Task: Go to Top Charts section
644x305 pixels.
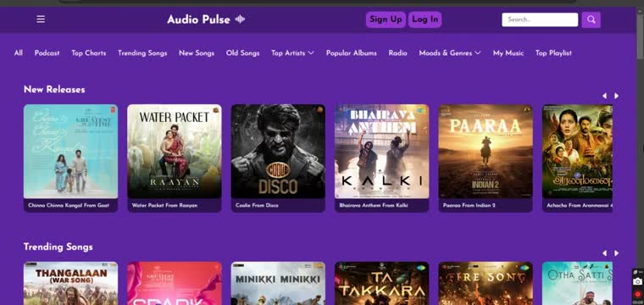Action: coord(89,53)
